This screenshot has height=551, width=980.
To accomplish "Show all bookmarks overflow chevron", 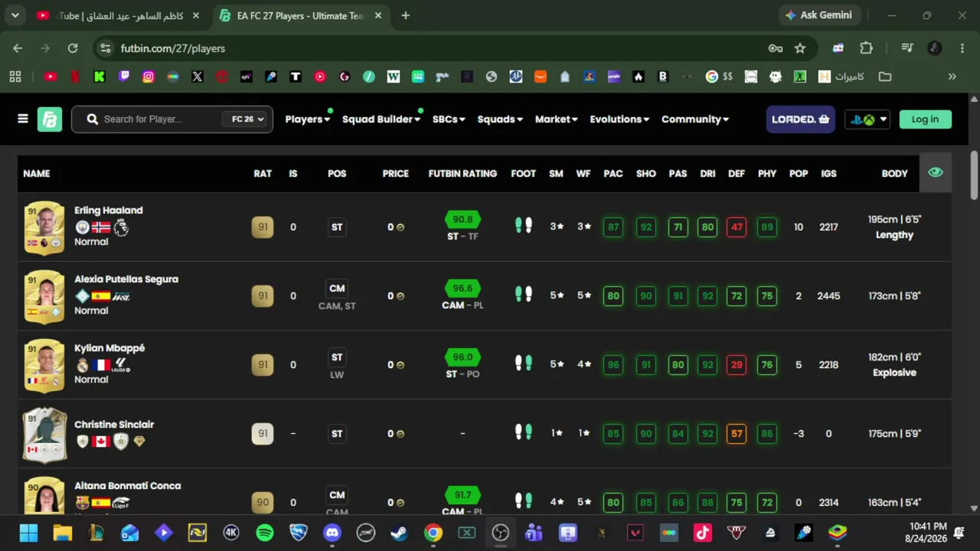I will [952, 77].
